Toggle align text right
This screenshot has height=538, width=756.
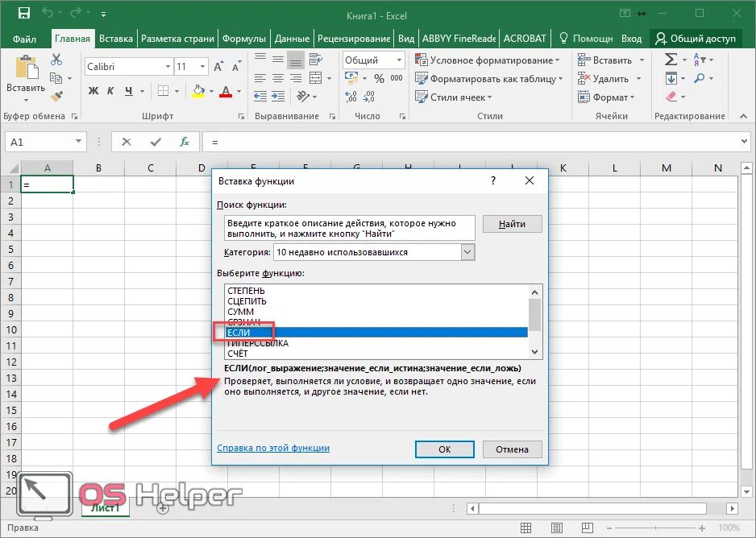pyautogui.click(x=296, y=78)
